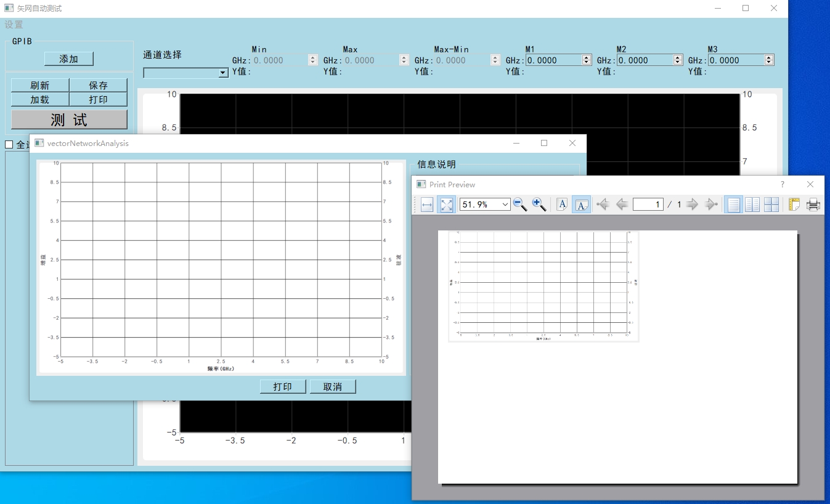Screen dimensions: 830x504
Task: Click the Fit width icon in Print Preview
Action: point(427,205)
